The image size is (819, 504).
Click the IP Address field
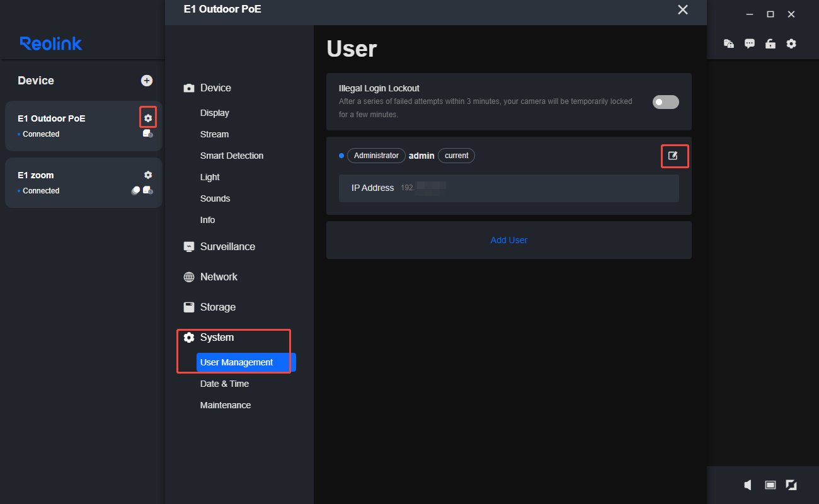[508, 188]
